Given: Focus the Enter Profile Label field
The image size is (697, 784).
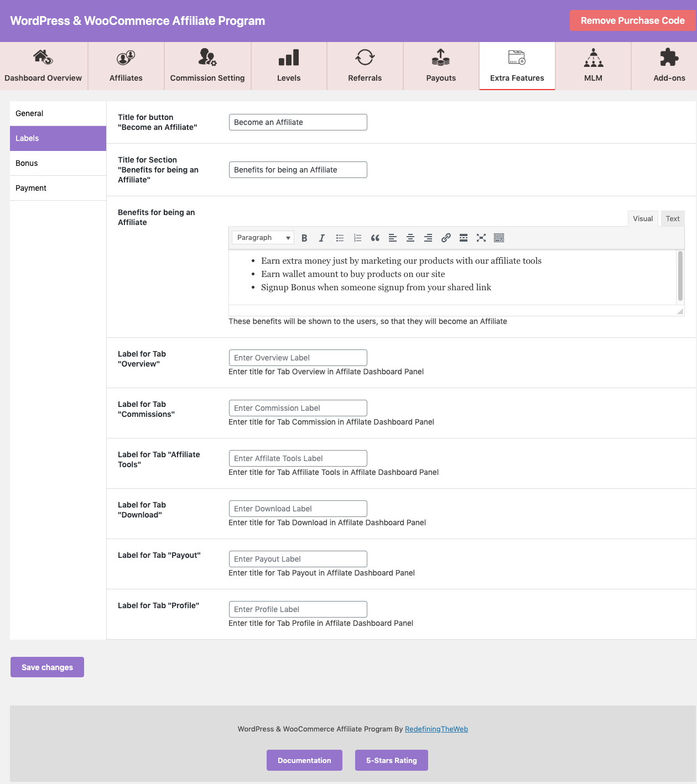Looking at the screenshot, I should [x=298, y=609].
